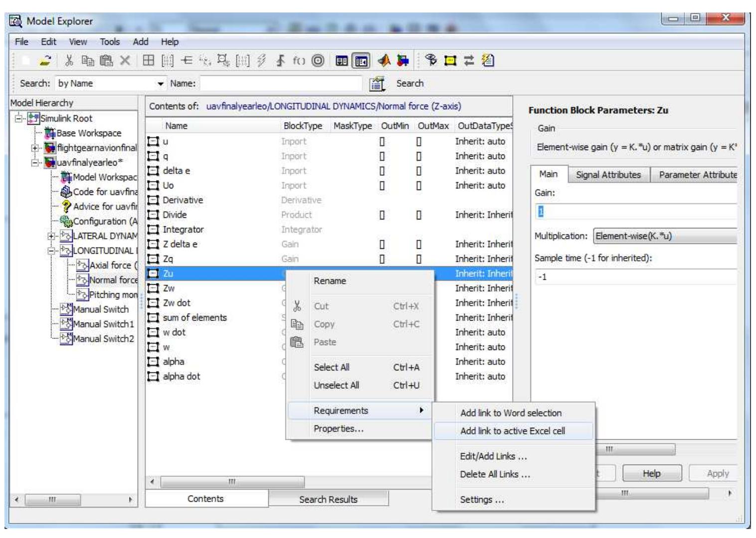Image resolution: width=756 pixels, height=538 pixels.
Task: Click the f() function toolbar icon
Action: coord(299,61)
